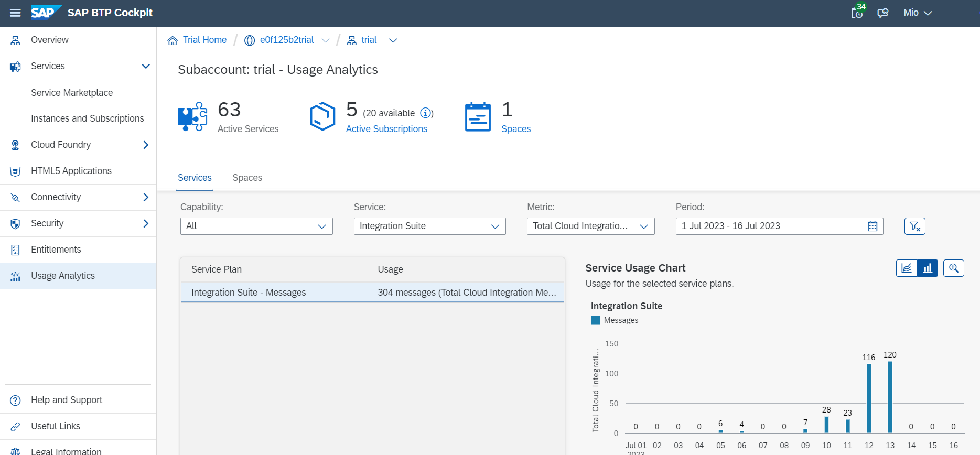Click the Cloud Foundry sidebar icon
980x455 pixels.
(x=15, y=145)
